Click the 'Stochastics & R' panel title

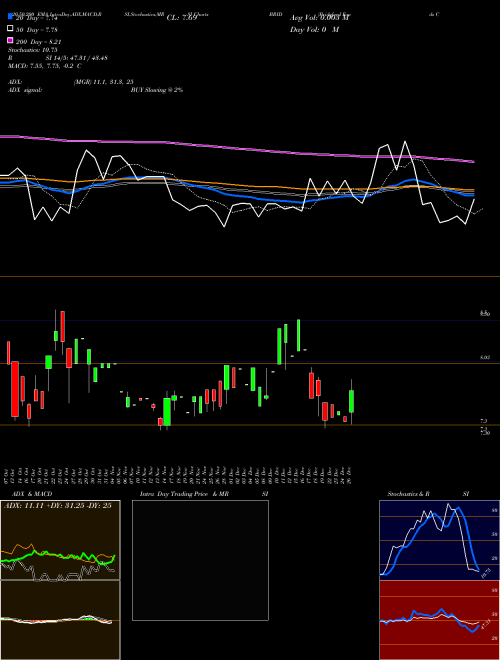(x=408, y=494)
